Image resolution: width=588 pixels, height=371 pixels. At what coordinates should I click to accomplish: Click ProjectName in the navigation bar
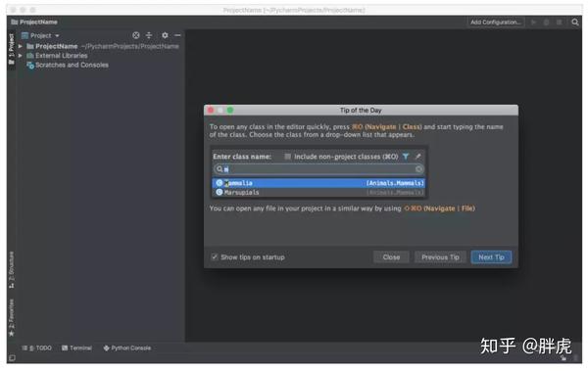[34, 23]
